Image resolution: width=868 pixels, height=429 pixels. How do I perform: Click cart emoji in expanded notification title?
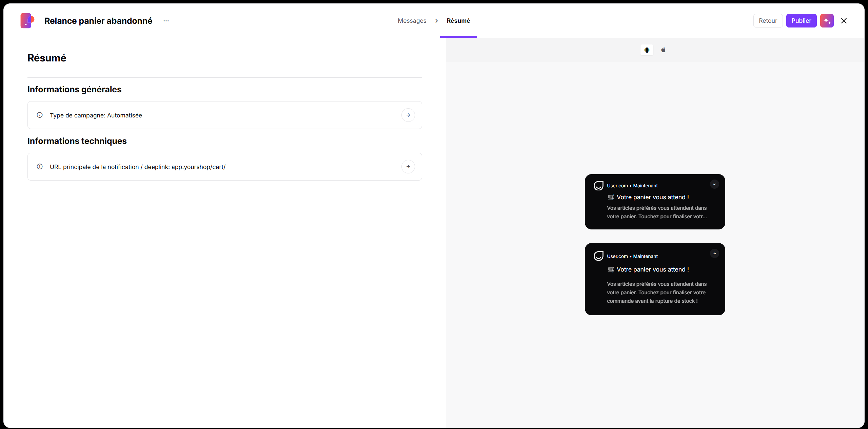tap(611, 269)
